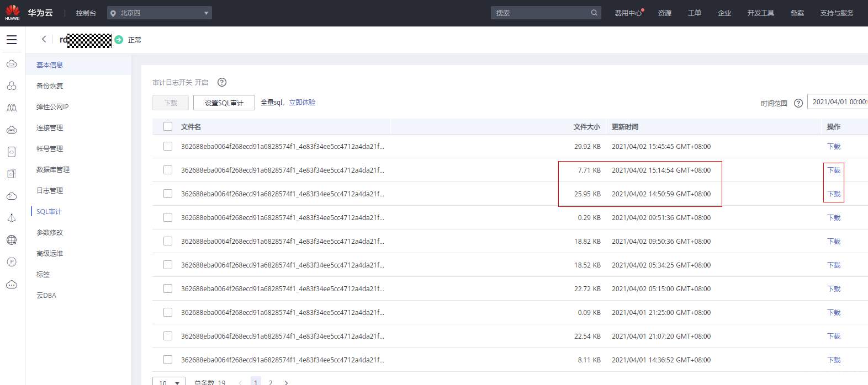Click the 设置SQL审计 button
Screen dimensions: 868x385
[x=224, y=103]
